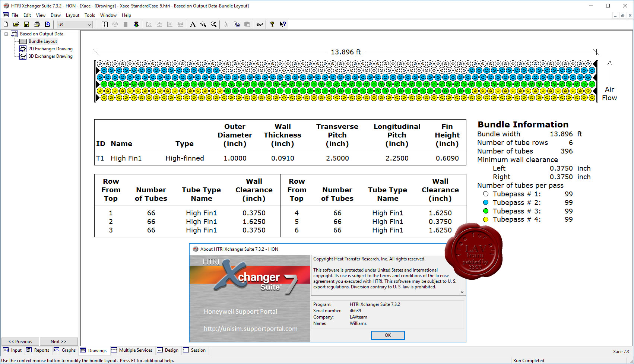Open the Edit menu
This screenshot has height=364, width=634.
tap(27, 15)
